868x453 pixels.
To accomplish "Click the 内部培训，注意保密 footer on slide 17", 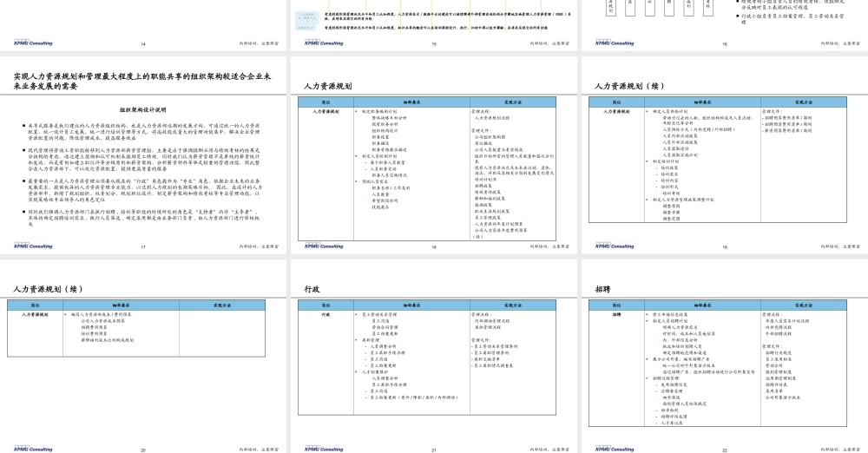I will coord(259,246).
